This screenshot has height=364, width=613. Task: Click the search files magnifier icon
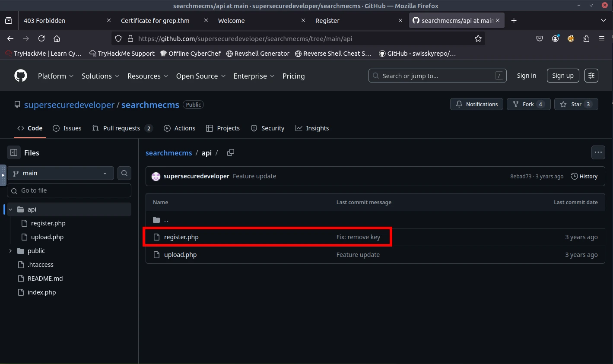(x=124, y=173)
